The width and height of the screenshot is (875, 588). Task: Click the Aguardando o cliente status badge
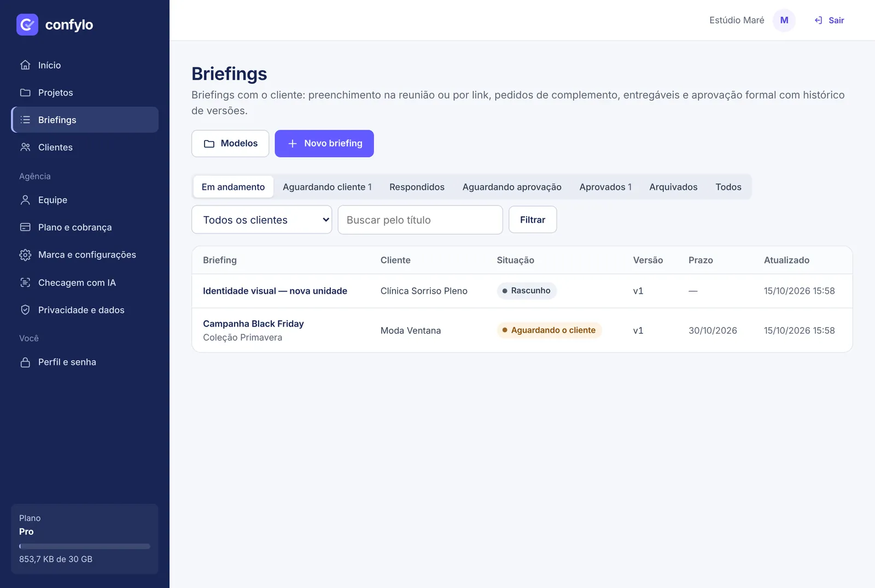(549, 330)
